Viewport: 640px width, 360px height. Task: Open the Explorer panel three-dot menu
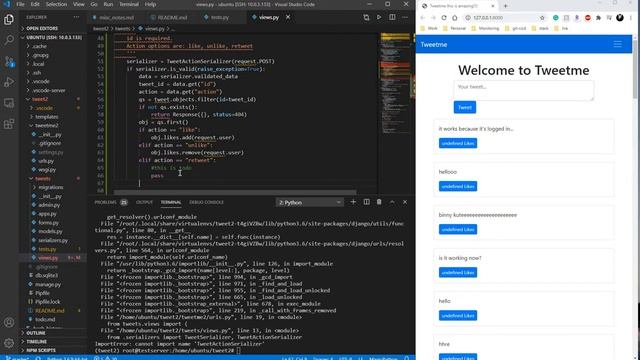click(x=76, y=17)
